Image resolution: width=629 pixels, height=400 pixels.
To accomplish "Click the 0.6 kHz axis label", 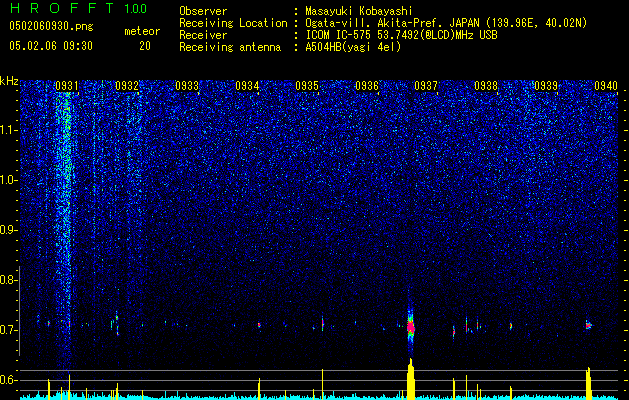I will pyautogui.click(x=9, y=380).
